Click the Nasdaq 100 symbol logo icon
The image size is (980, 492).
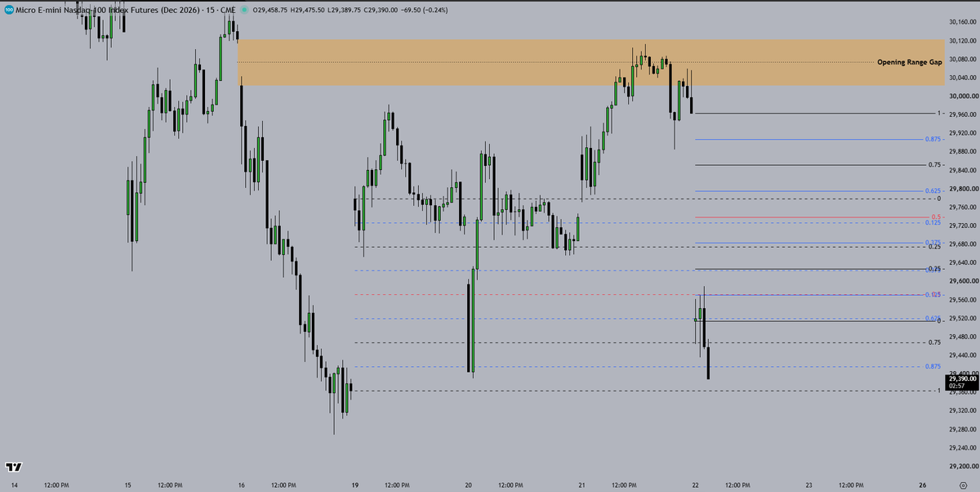[x=8, y=9]
